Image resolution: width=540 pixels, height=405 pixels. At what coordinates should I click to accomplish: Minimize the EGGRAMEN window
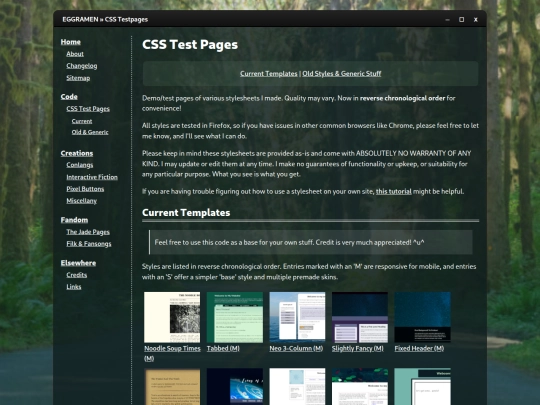point(447,20)
